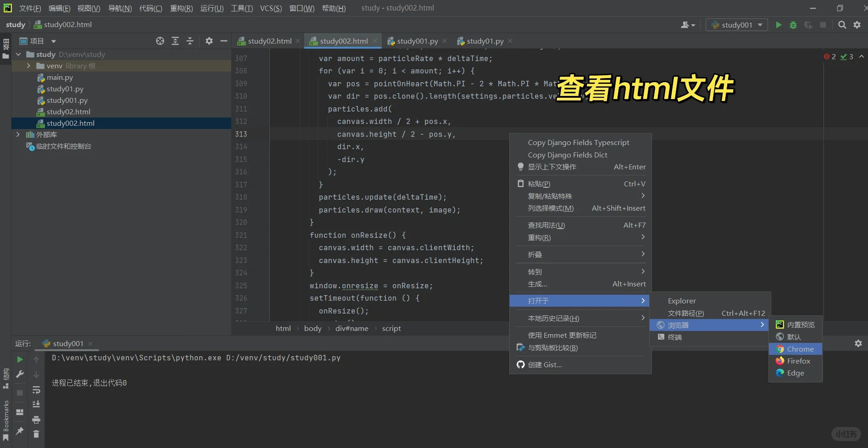Print run output with printer icon
Viewport: 868px width, 448px height.
pyautogui.click(x=36, y=420)
